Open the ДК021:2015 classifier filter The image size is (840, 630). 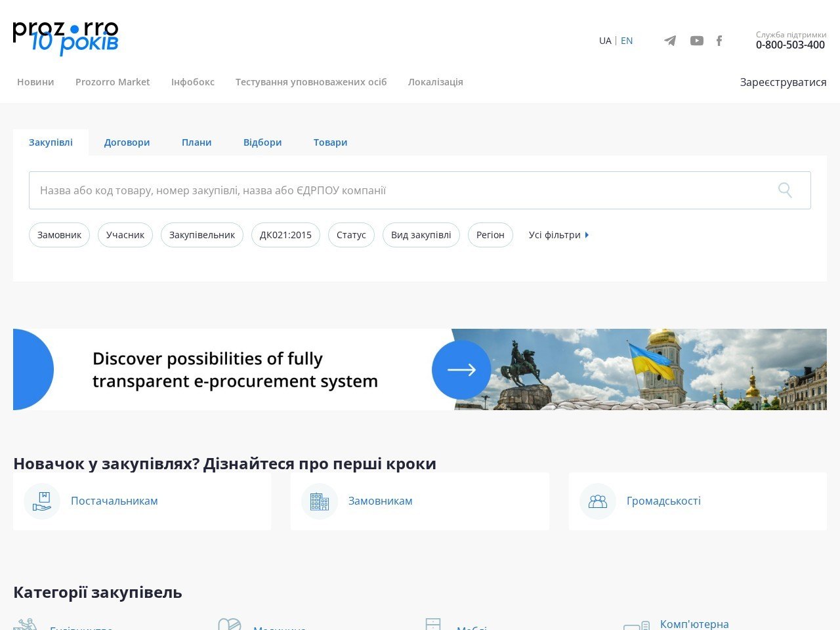click(285, 235)
